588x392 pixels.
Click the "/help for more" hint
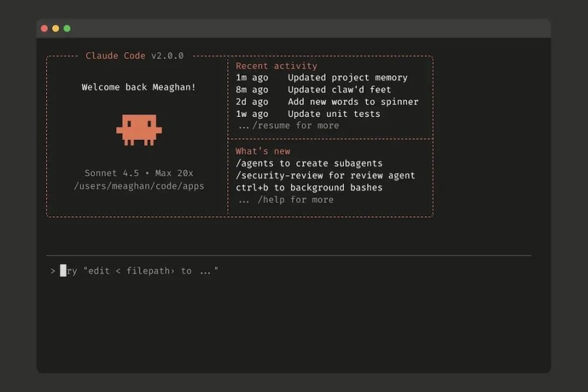pyautogui.click(x=286, y=199)
